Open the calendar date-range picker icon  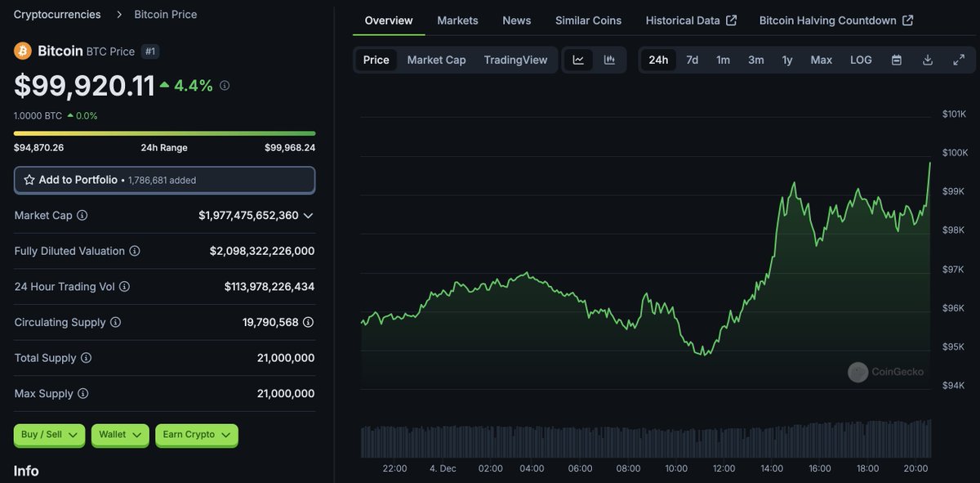click(896, 59)
